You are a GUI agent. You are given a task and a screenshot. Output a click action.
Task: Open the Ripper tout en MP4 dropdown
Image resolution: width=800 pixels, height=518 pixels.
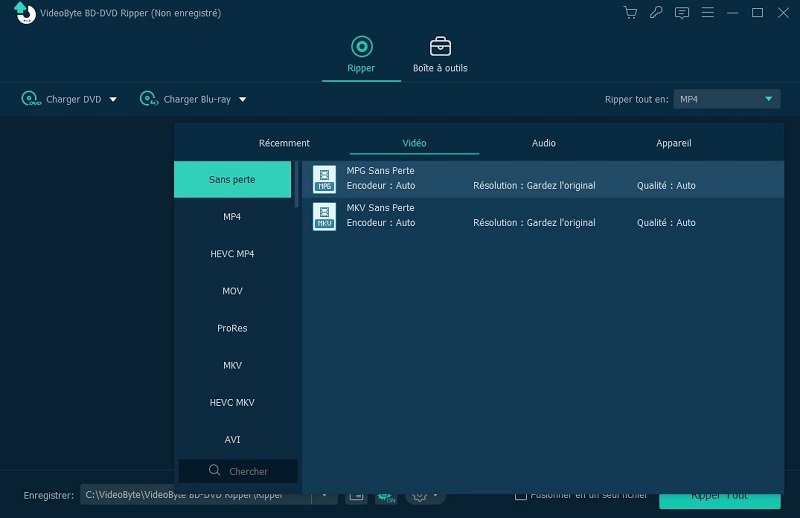(727, 99)
